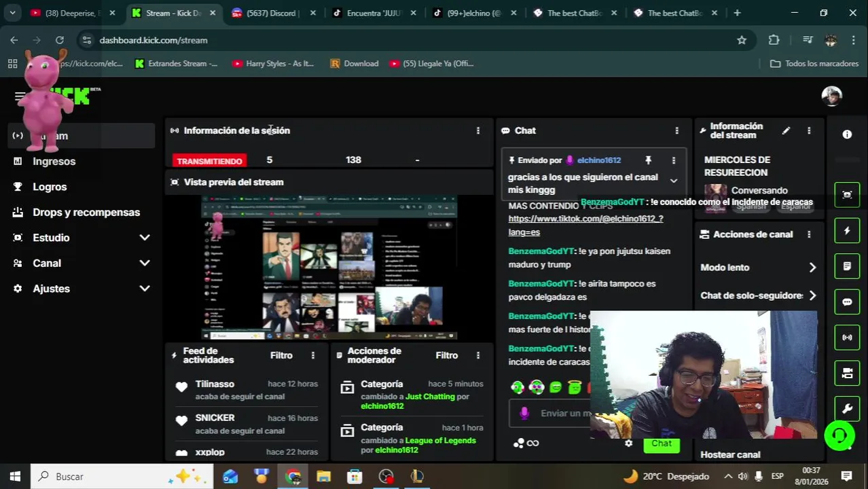
Task: Open OBS Studio from taskbar
Action: click(386, 476)
